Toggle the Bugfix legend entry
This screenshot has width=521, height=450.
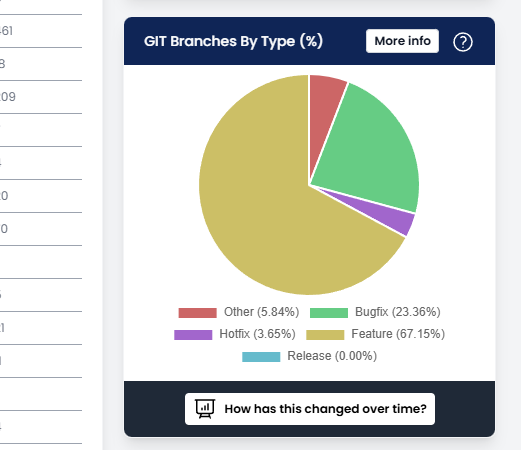pyautogui.click(x=375, y=312)
